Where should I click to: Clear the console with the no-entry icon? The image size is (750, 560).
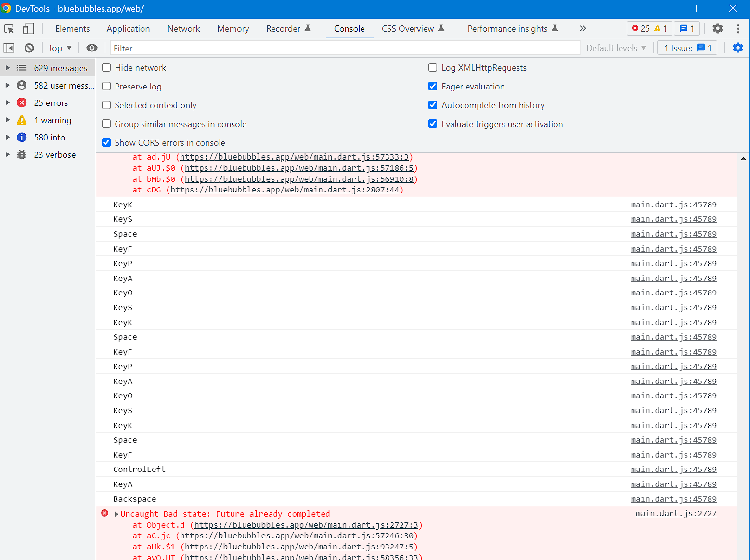tap(29, 48)
